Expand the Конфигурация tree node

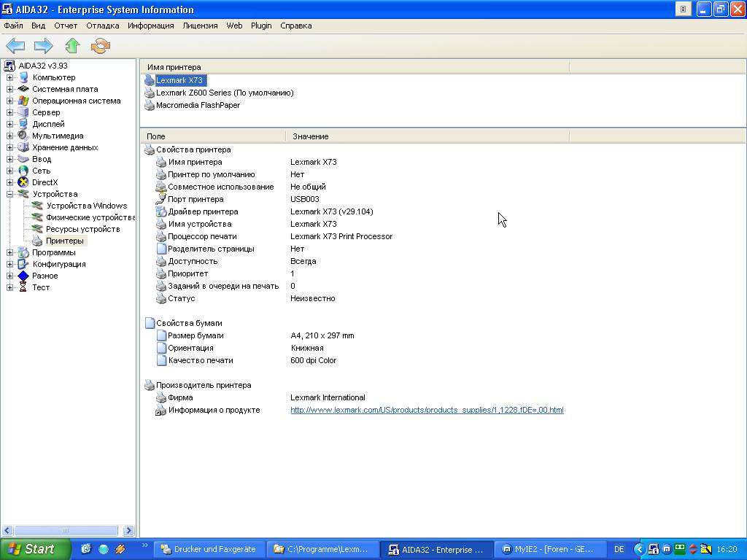pyautogui.click(x=9, y=264)
